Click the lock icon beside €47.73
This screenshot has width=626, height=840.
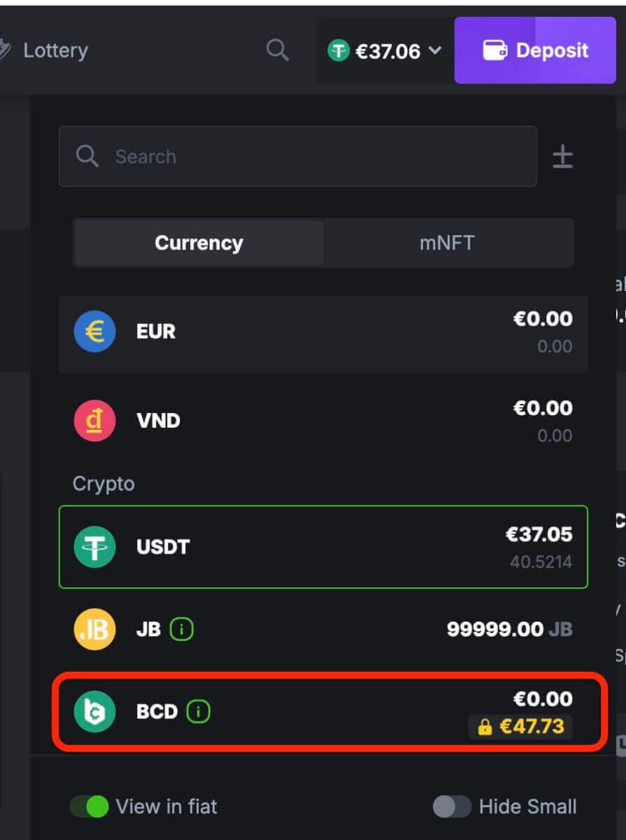(485, 728)
